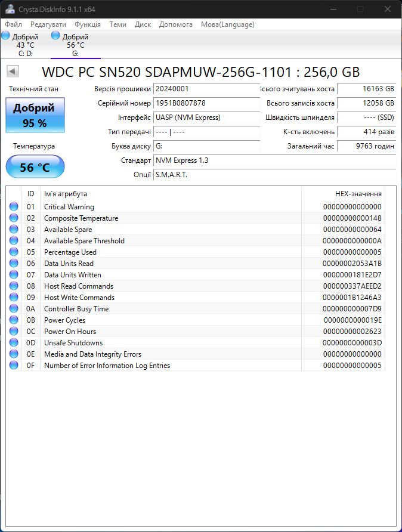Select the G: disk status orb
Screen dimensions: 402x532
[x=55, y=35]
